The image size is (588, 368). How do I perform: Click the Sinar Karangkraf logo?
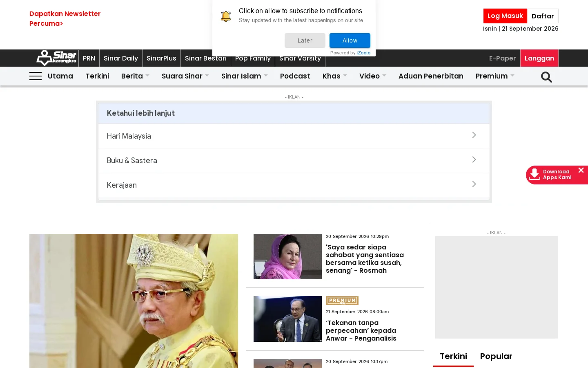click(56, 58)
